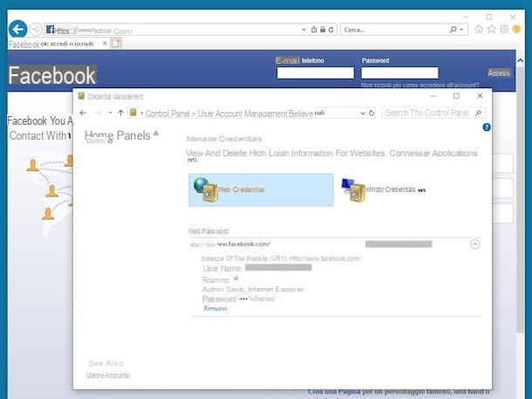The height and width of the screenshot is (399, 532).
Task: Click the Manage Credentials heading
Action: click(x=224, y=139)
